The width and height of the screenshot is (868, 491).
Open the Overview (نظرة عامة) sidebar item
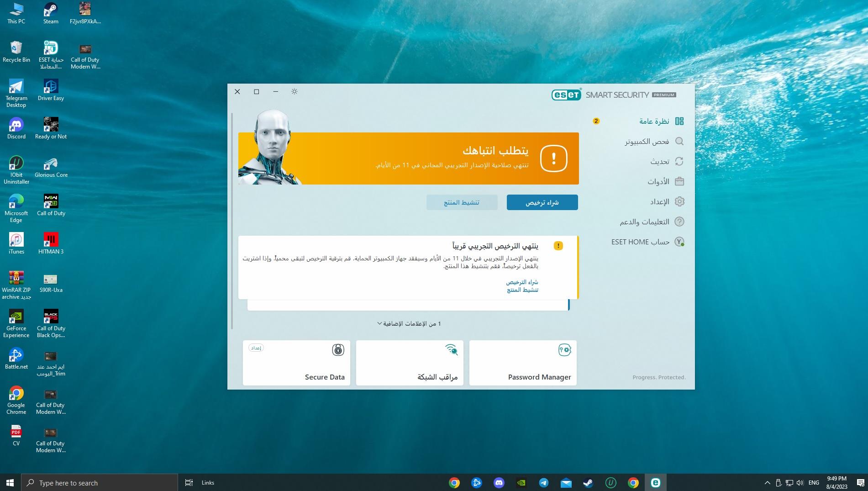[x=661, y=121]
